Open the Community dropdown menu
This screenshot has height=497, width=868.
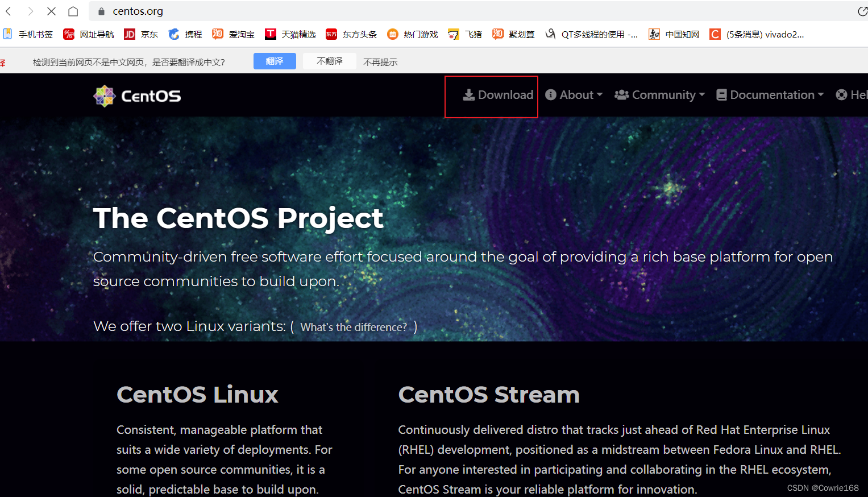(x=659, y=94)
